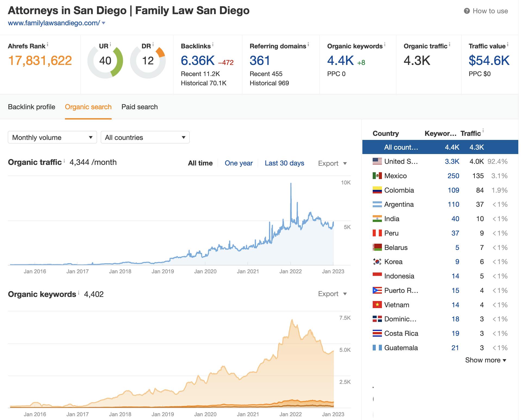The width and height of the screenshot is (521, 420).
Task: Click the Belarus flag icon
Action: [377, 247]
